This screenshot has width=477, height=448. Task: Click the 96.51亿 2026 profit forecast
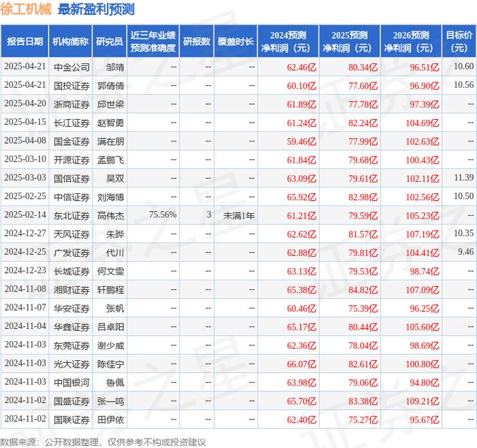pos(425,67)
